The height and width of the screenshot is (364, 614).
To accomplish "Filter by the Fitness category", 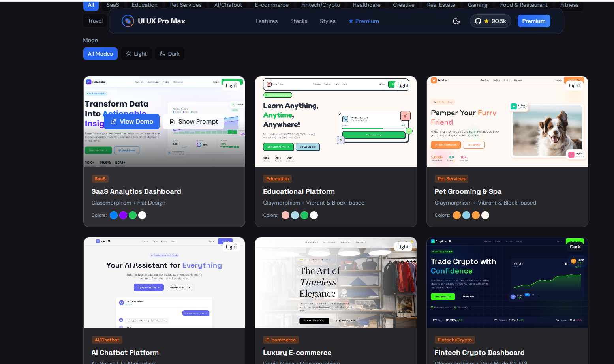I will click(x=569, y=5).
